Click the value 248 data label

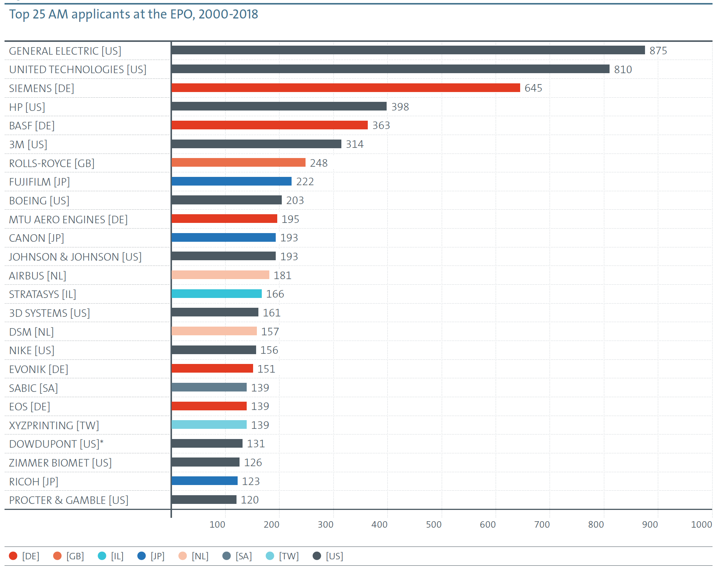point(319,163)
